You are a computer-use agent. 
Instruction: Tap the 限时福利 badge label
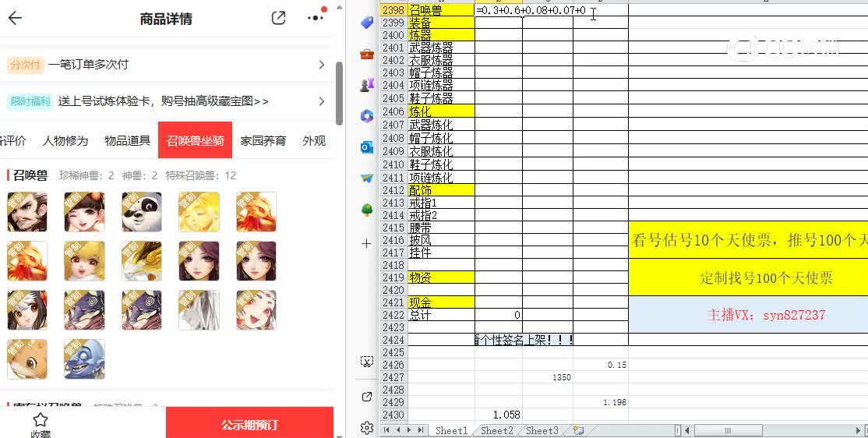(x=30, y=101)
